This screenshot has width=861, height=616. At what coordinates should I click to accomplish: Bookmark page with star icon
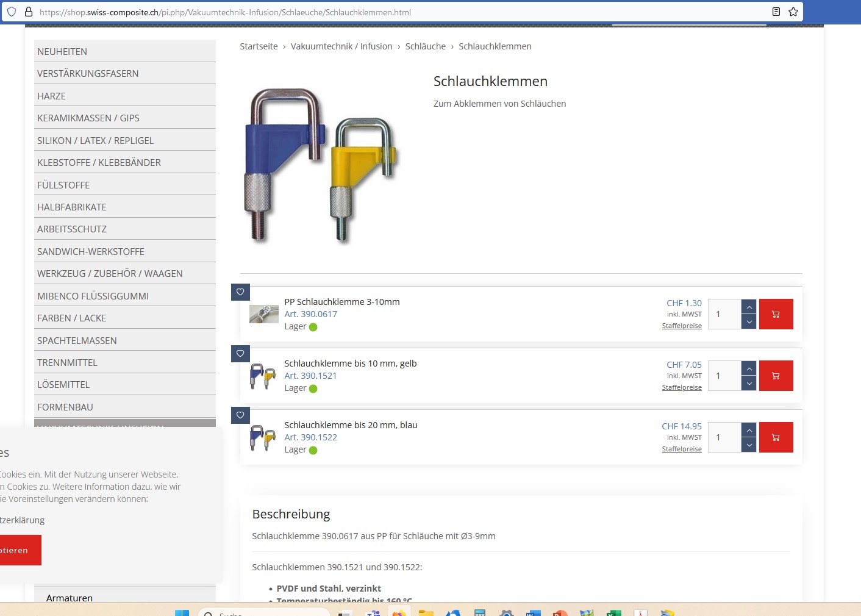pyautogui.click(x=793, y=12)
